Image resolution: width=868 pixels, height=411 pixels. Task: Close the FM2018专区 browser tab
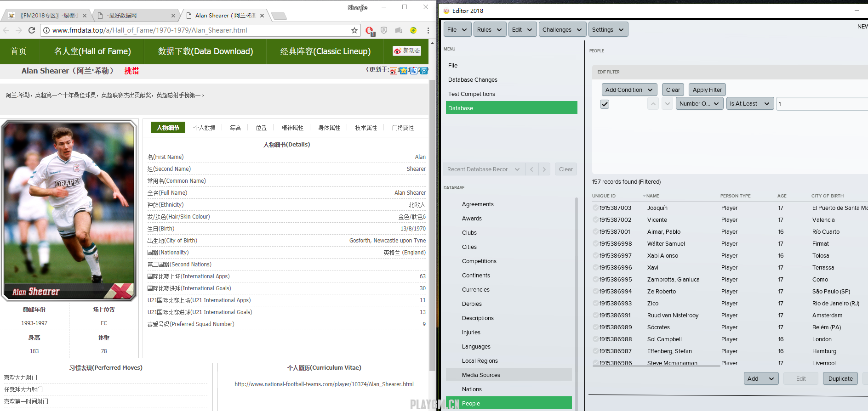(x=85, y=16)
